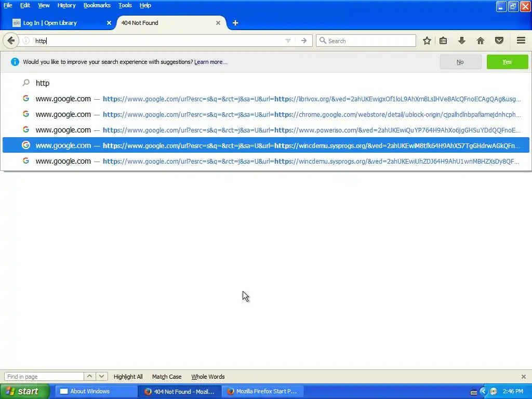532x399 pixels.
Task: Click Google icon on the librivox suggestion
Action: pyautogui.click(x=26, y=98)
